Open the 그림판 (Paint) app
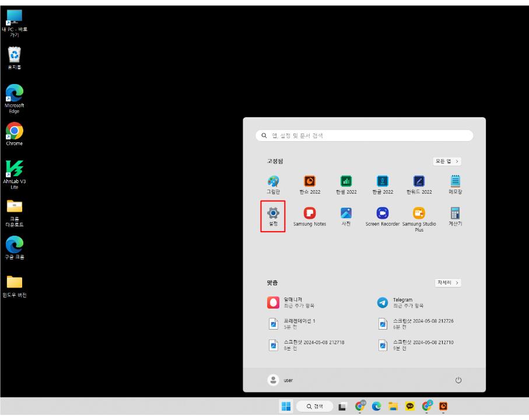This screenshot has width=529, height=420. [x=273, y=182]
